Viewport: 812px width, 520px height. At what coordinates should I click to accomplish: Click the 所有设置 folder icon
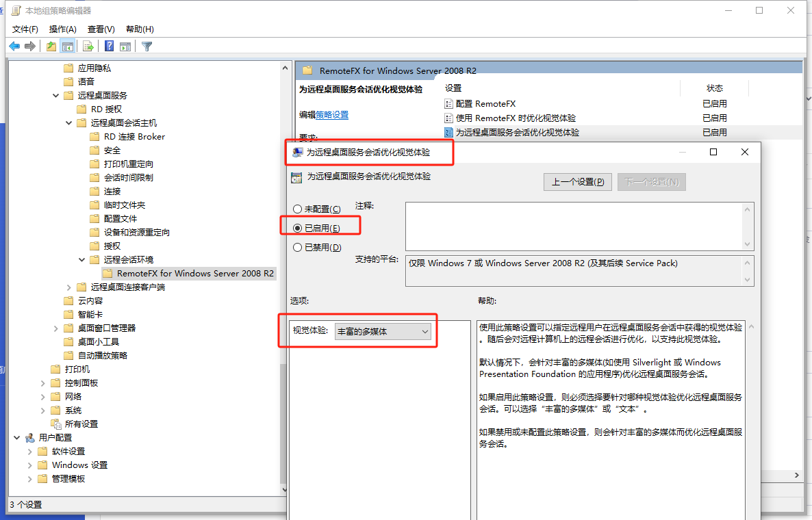pyautogui.click(x=56, y=424)
